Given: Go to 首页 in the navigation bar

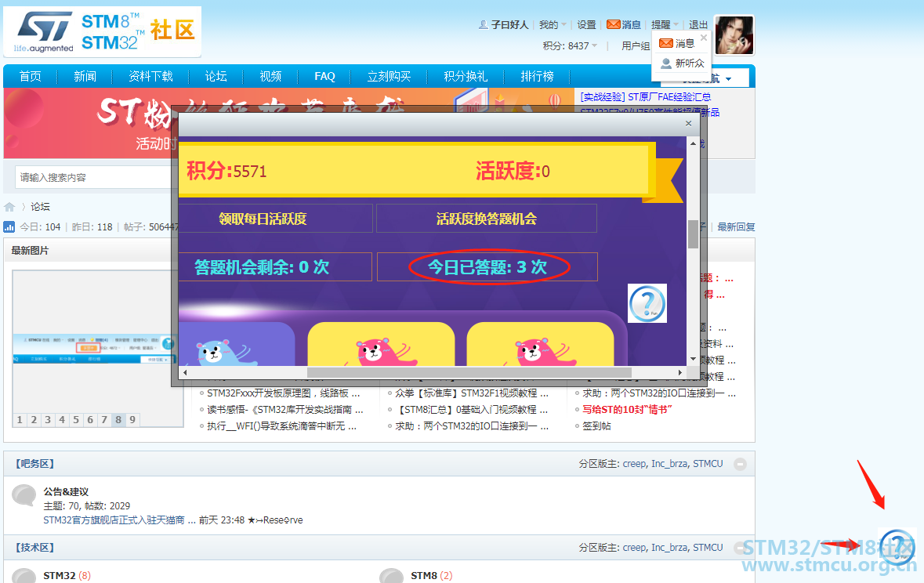Looking at the screenshot, I should coord(30,76).
